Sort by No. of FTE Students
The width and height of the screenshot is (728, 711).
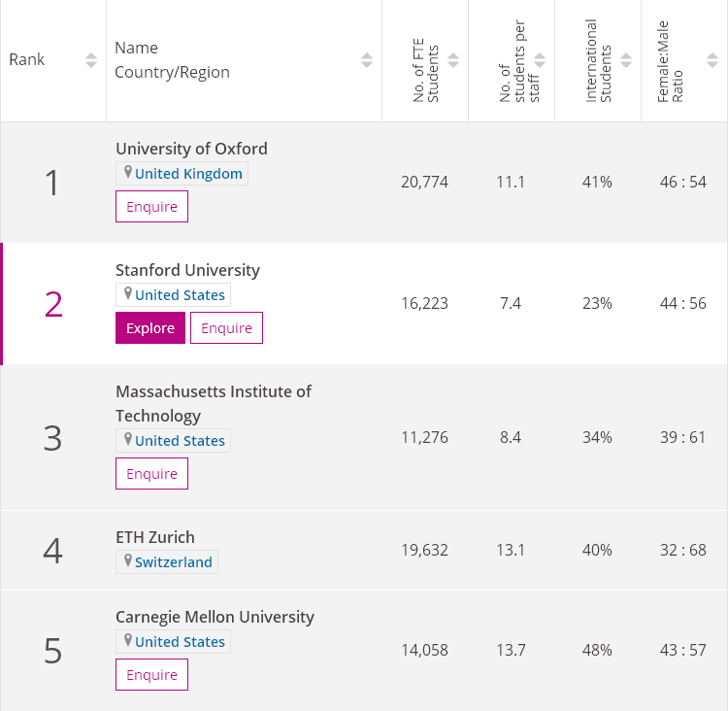click(453, 60)
